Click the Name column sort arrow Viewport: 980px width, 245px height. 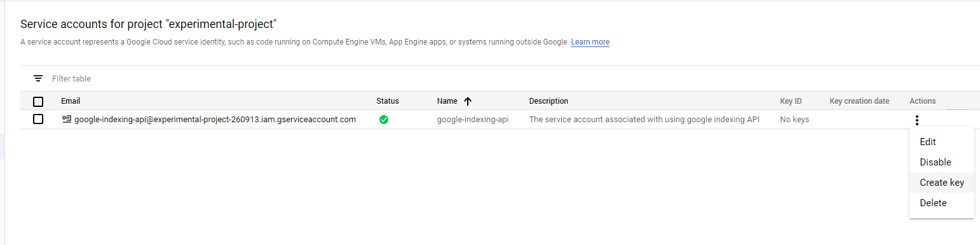[468, 101]
